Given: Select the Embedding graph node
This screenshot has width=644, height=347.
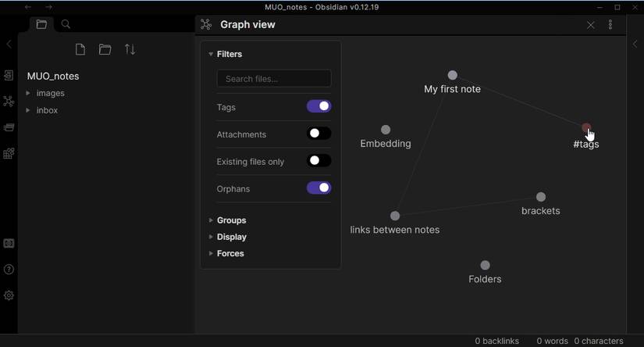Looking at the screenshot, I should point(386,130).
